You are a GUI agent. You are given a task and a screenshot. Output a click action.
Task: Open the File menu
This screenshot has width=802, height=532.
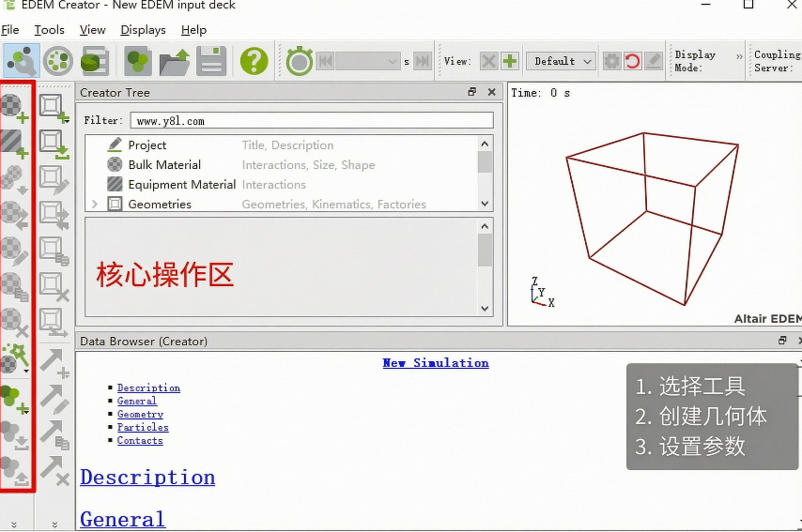coord(10,30)
